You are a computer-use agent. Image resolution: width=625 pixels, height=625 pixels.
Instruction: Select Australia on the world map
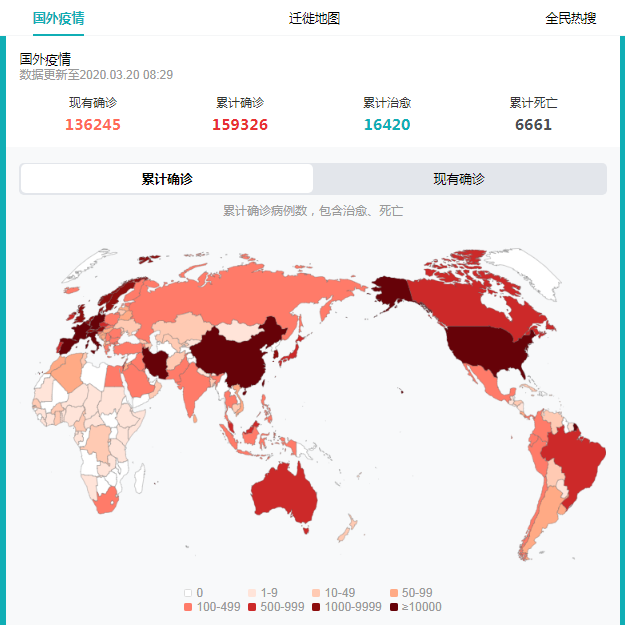(284, 494)
